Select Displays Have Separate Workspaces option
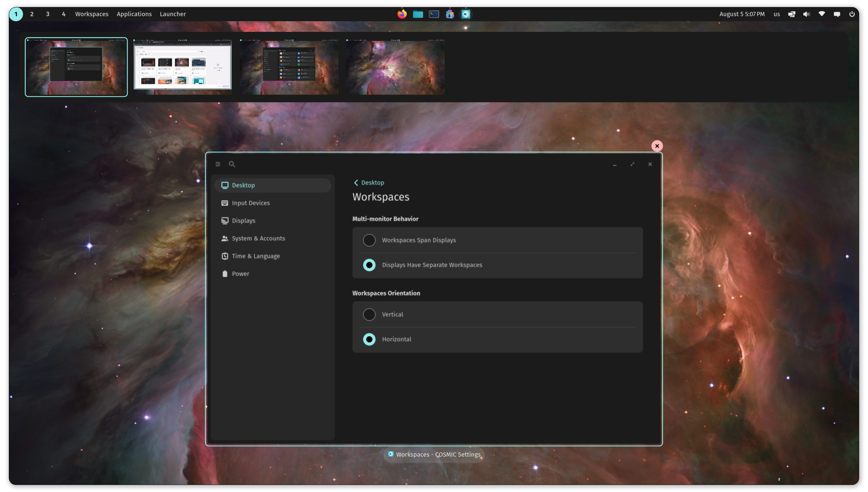 [369, 265]
